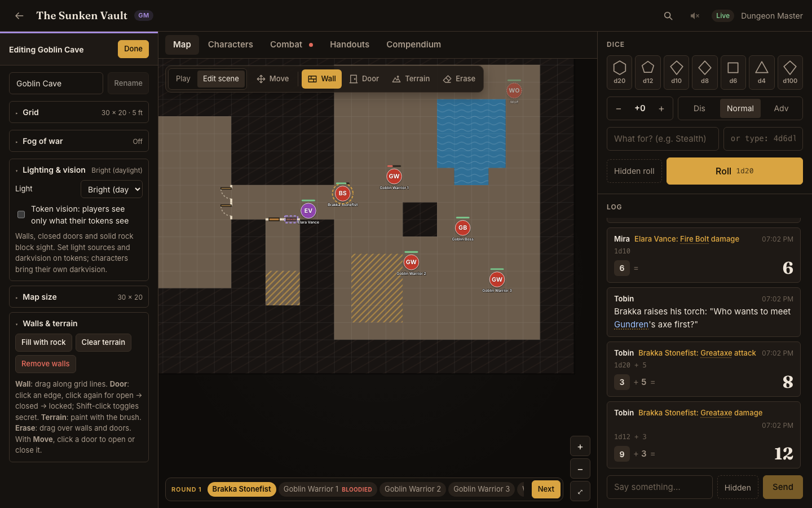812x508 pixels.
Task: Choose the Erase tool
Action: [x=460, y=79]
